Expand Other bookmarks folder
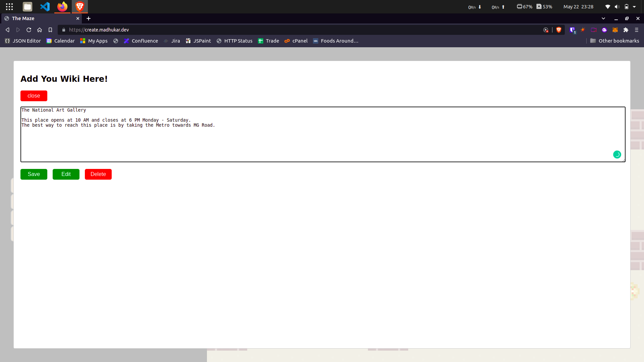Viewport: 644px width, 362px height. tap(614, 41)
